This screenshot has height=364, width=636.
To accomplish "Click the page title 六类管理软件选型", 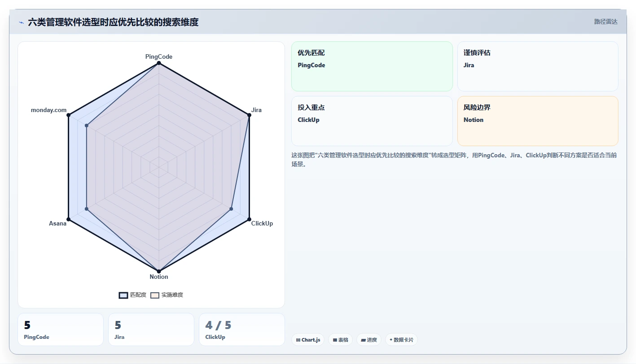I will click(113, 22).
